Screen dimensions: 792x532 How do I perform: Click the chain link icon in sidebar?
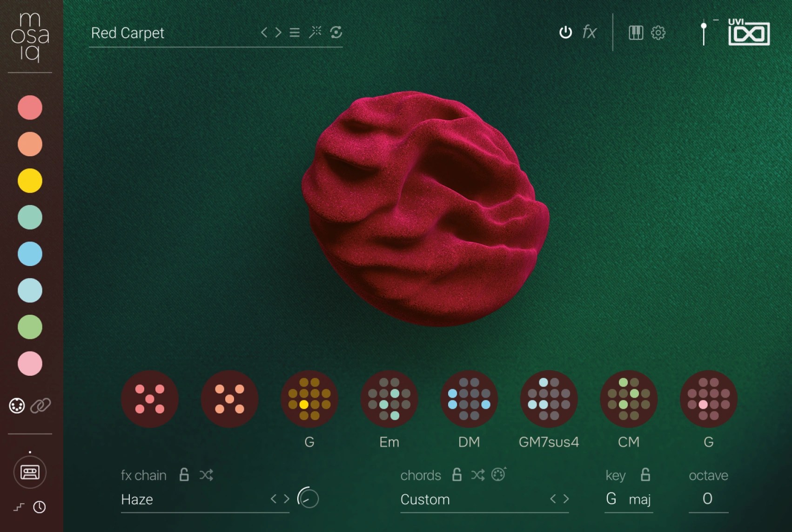tap(40, 406)
